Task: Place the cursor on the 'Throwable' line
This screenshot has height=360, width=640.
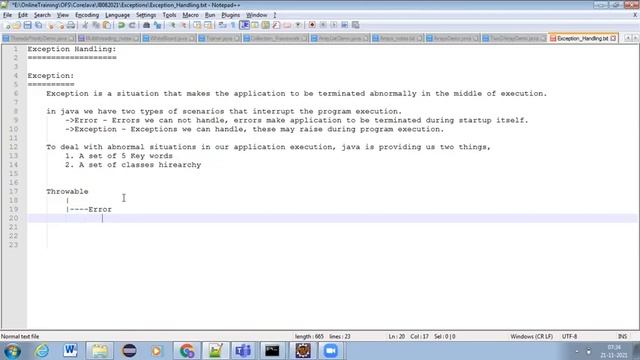Action: click(67, 191)
